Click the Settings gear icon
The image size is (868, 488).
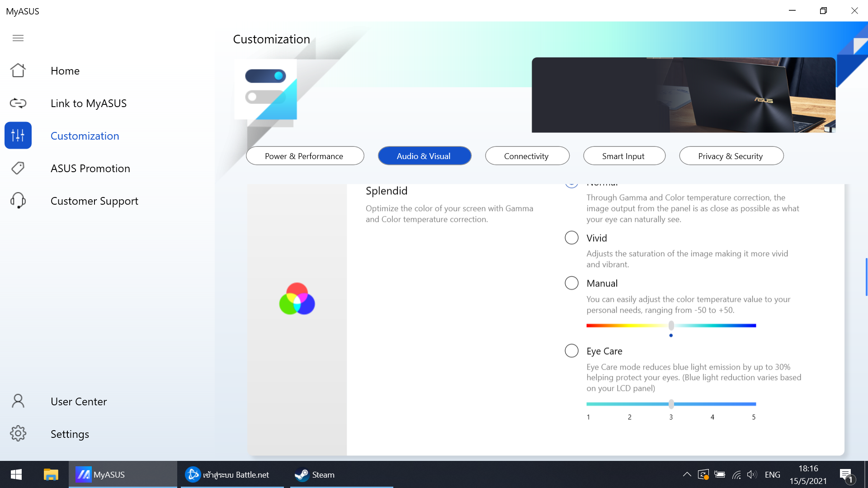coord(18,433)
